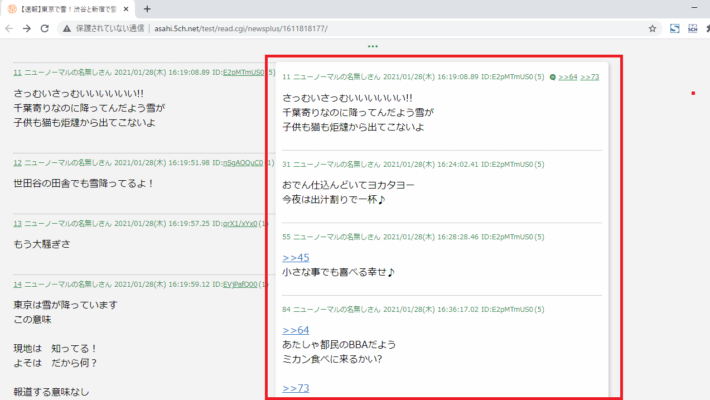Close the 東京で雪 browser tab
This screenshot has height=400, width=710.
click(x=126, y=9)
